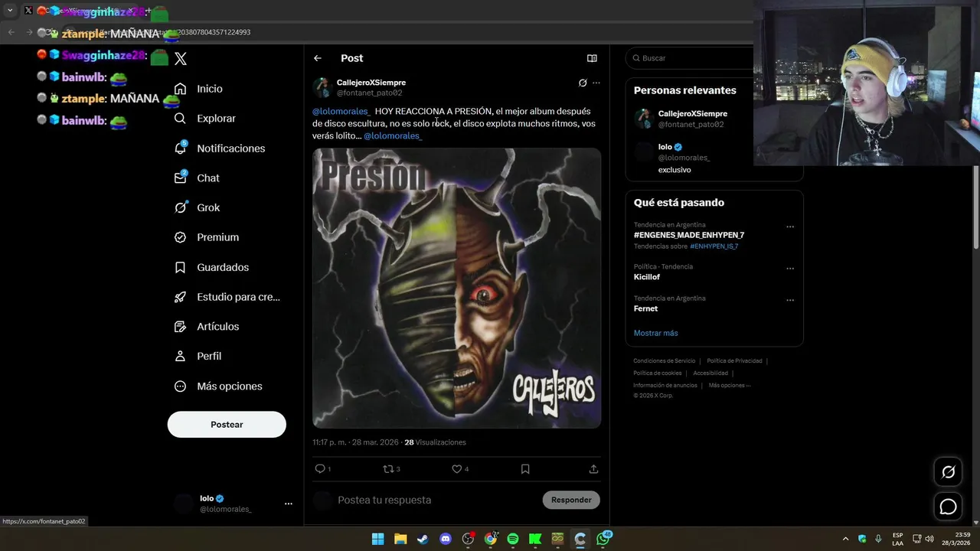Viewport: 980px width, 551px height.
Task: Open the floating chat messages button
Action: (x=948, y=507)
